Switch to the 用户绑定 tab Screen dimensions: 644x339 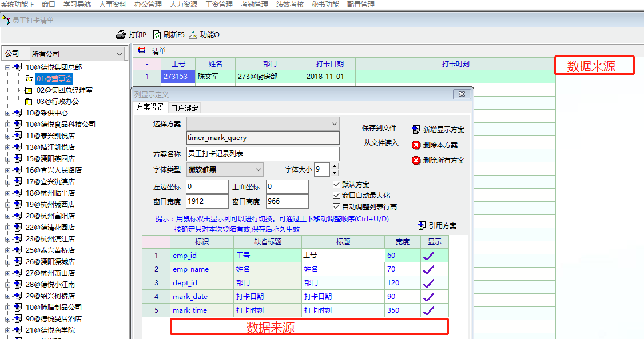184,107
